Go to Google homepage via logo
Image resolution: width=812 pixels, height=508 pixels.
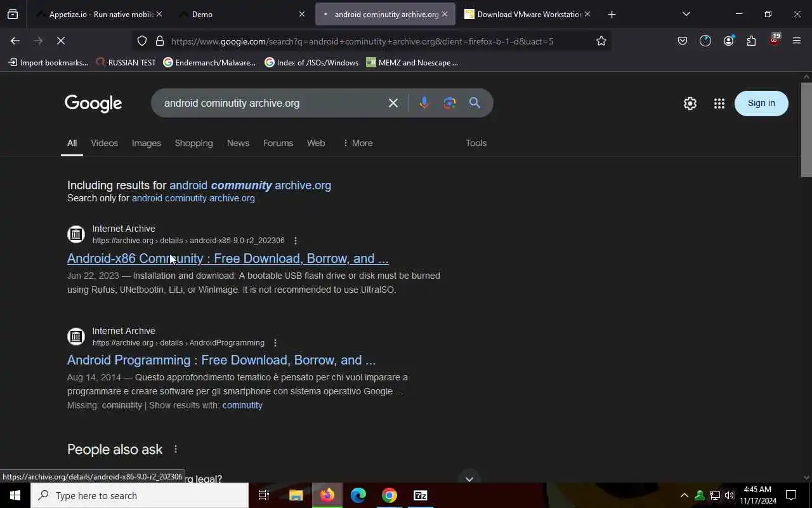pyautogui.click(x=93, y=104)
